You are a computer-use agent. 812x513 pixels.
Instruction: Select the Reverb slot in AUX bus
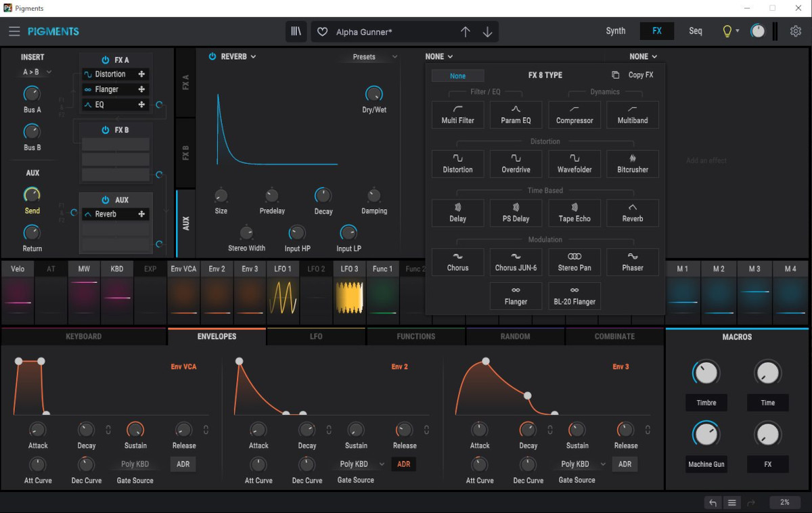point(116,214)
